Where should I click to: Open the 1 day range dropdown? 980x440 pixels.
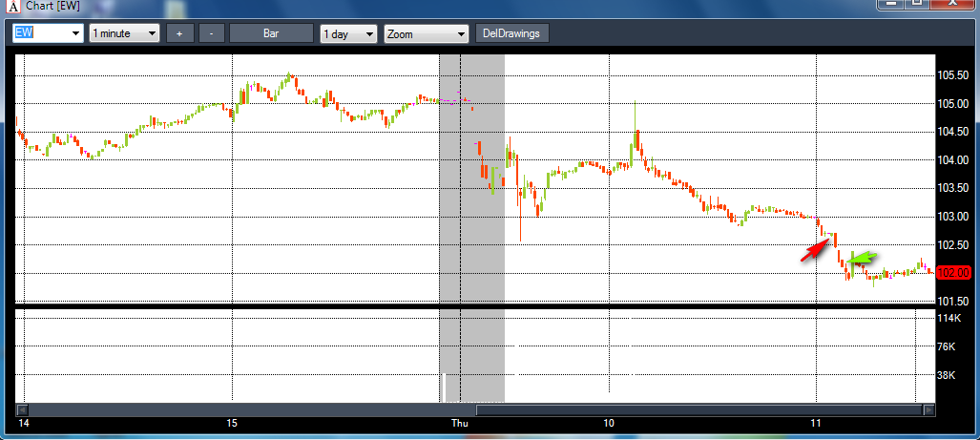click(369, 34)
